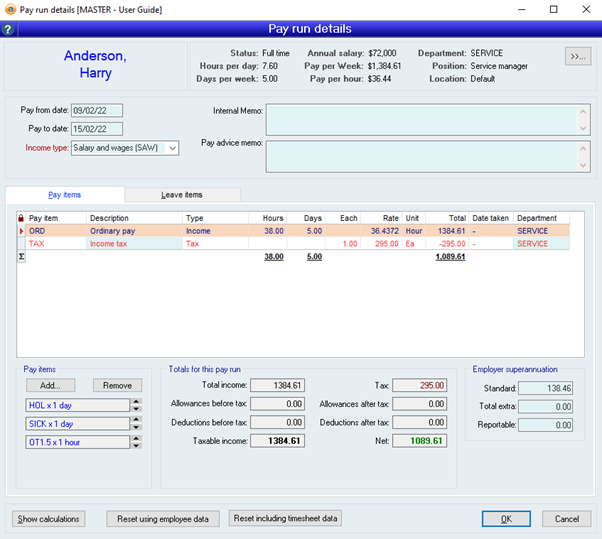This screenshot has height=539, width=602.
Task: Click the sigma totals row icon
Action: (21, 256)
